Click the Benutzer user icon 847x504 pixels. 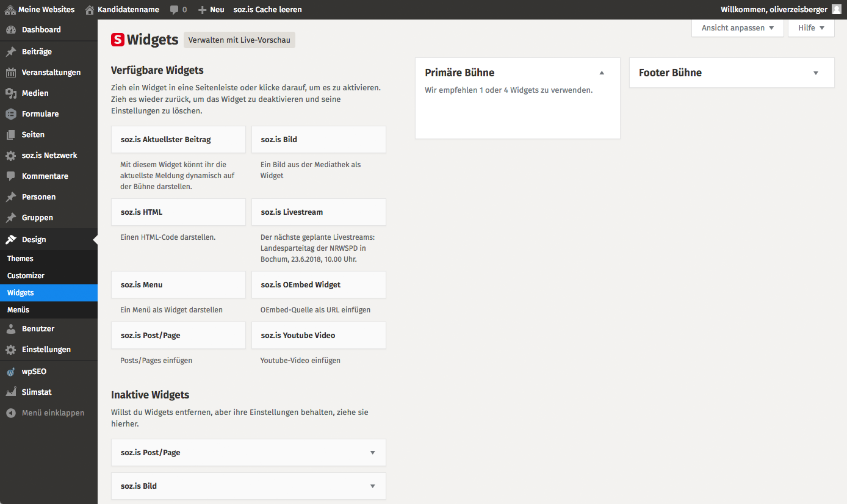pos(11,329)
